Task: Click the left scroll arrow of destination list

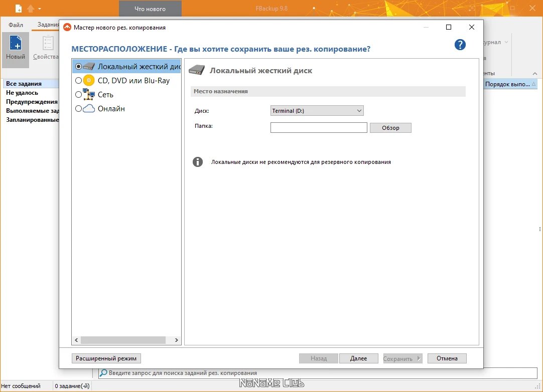Action: pyautogui.click(x=76, y=340)
